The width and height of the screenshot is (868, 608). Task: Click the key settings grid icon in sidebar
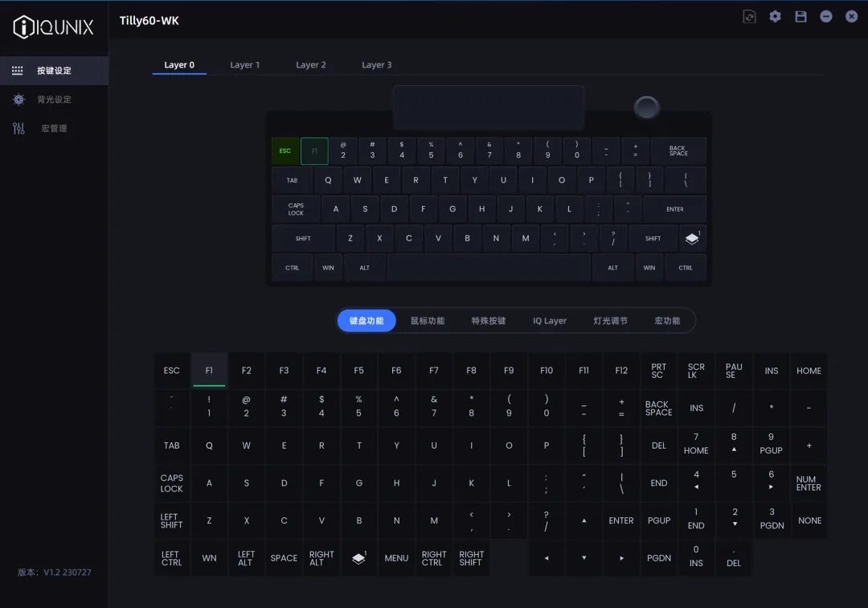18,70
